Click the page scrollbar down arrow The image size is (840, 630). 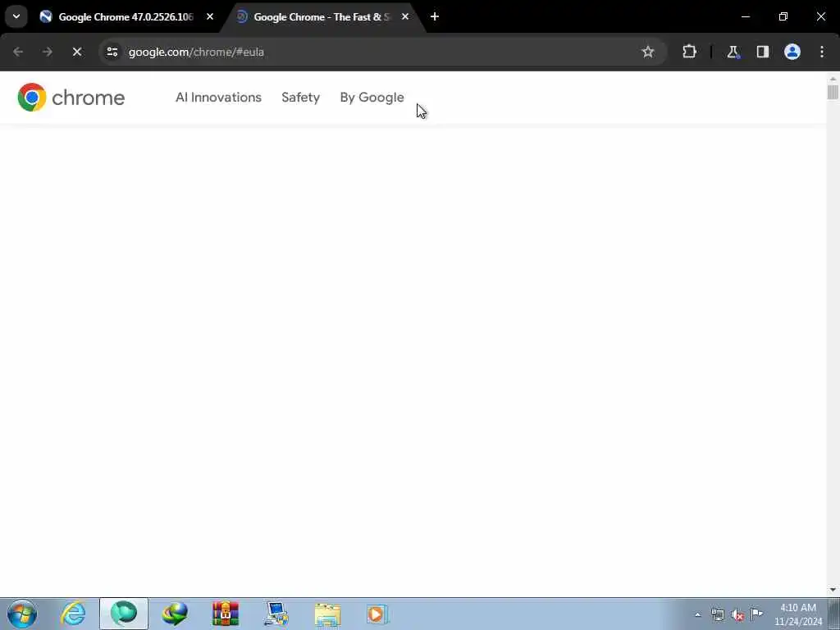[833, 590]
